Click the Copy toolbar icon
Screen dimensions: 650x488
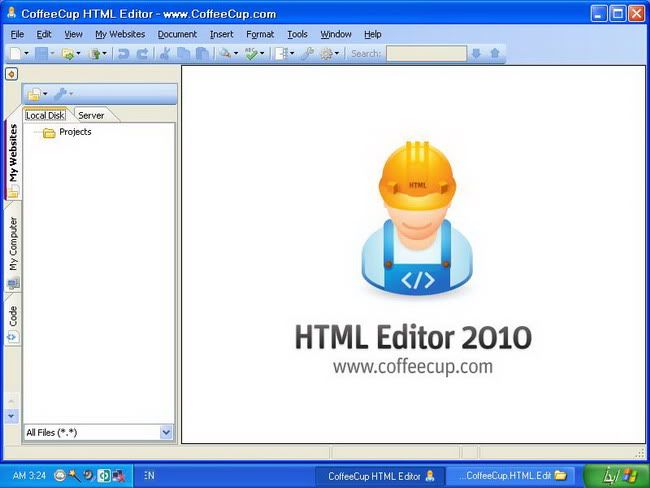(183, 53)
